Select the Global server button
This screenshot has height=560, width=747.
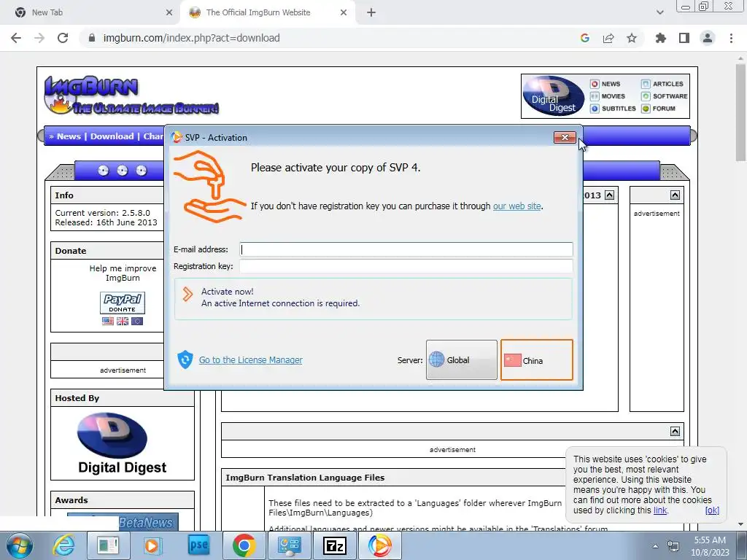point(461,360)
